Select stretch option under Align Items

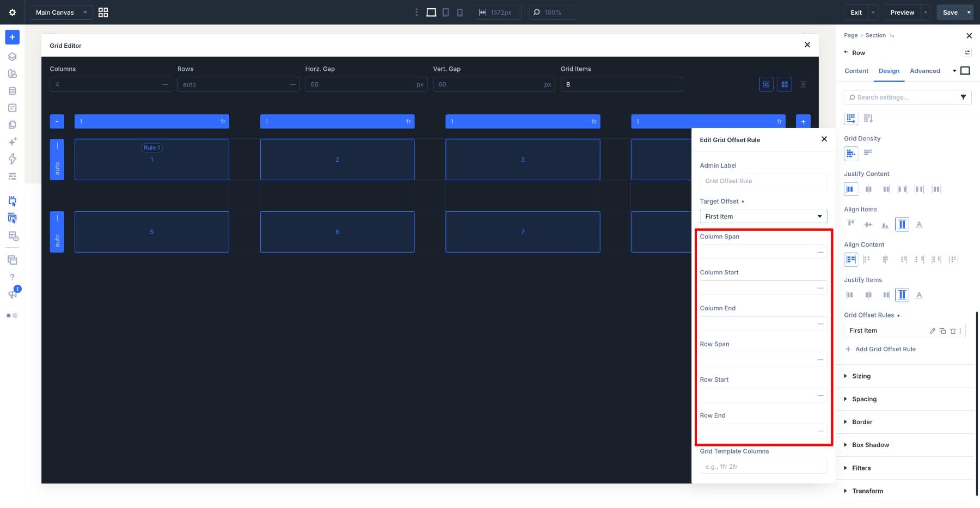[902, 224]
